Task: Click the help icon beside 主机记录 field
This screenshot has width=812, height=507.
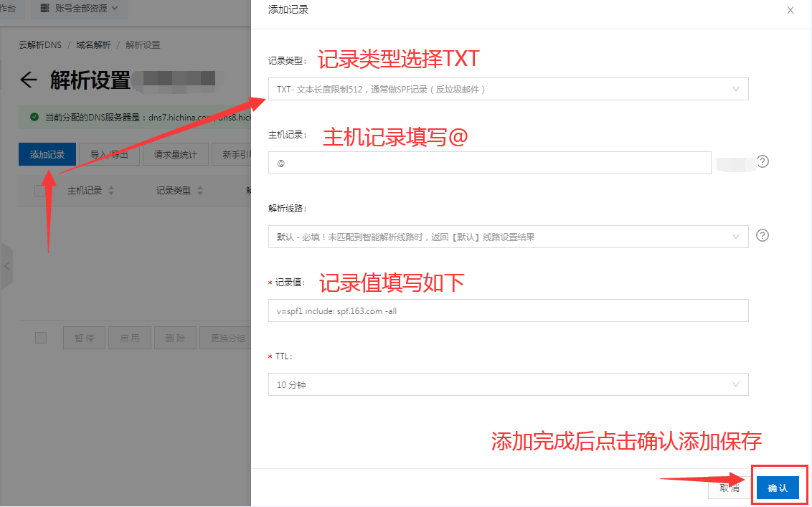Action: [763, 162]
